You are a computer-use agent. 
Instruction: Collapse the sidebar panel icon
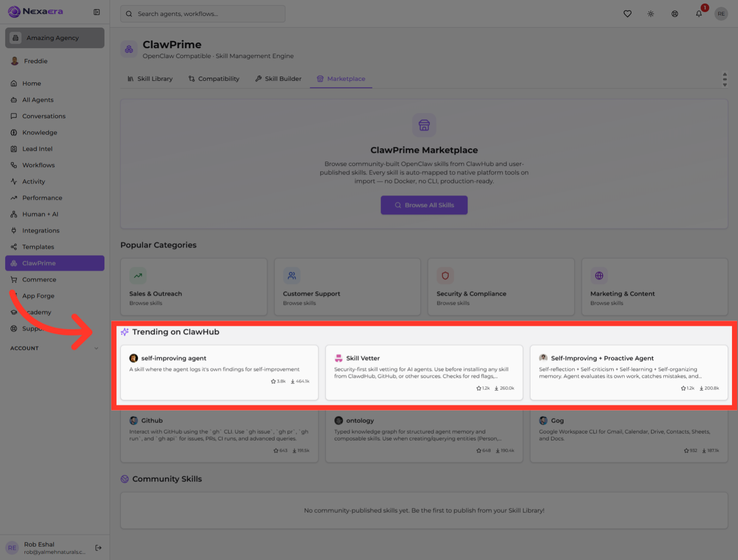click(x=97, y=12)
